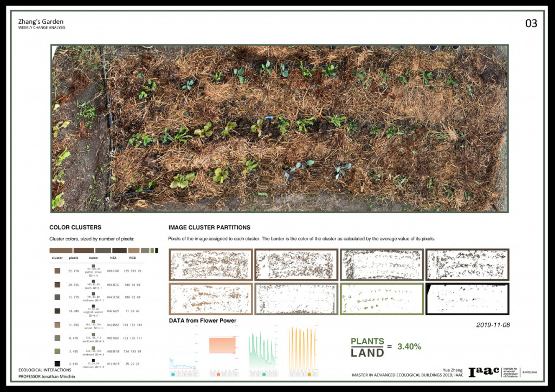Click the green spiky line chart
The height and width of the screenshot is (392, 555).
point(263,348)
